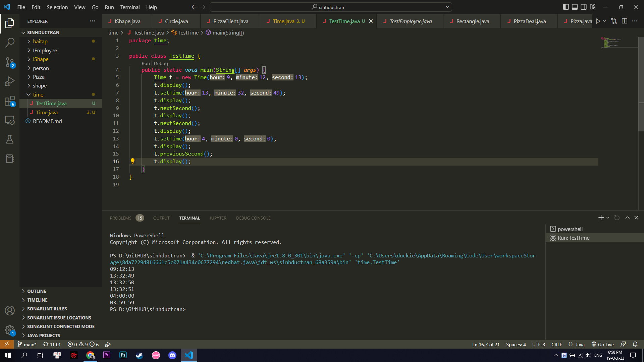Open the Testing flask view
Screen dimensions: 644x362
10,139
